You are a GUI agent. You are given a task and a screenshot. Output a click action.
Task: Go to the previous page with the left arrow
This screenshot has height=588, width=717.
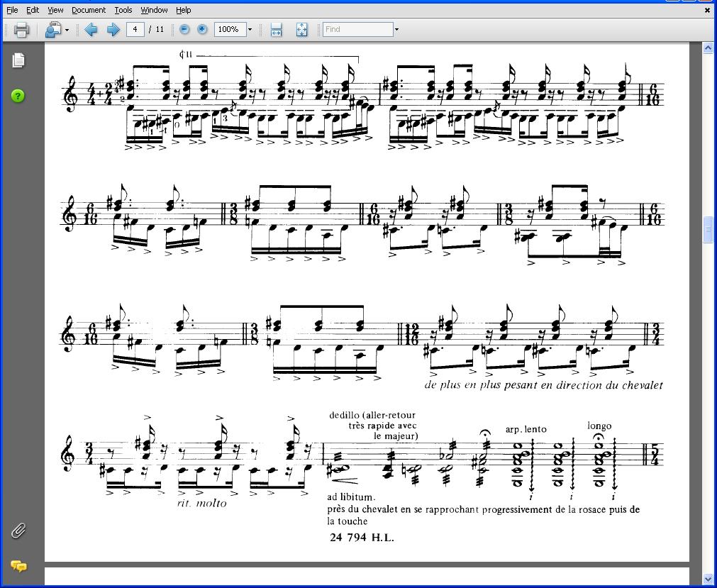(x=91, y=30)
